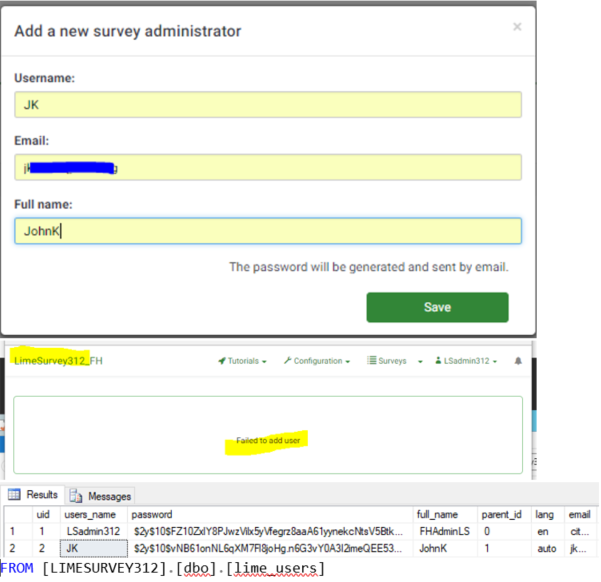Select the LSadmin312 users_name cell
601x582 pixels.
tap(94, 530)
